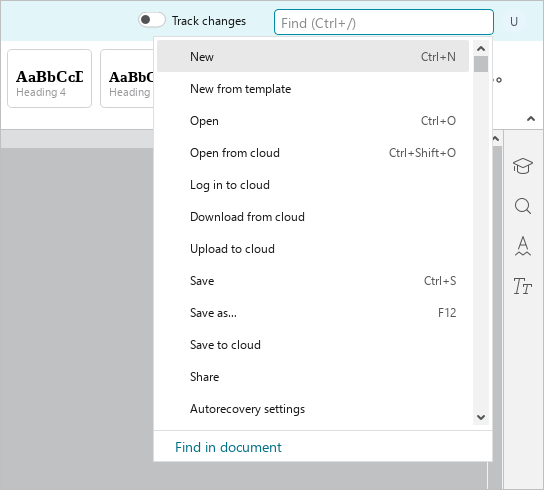544x490 pixels.
Task: Toggle the Track changes switch
Action: click(x=152, y=20)
